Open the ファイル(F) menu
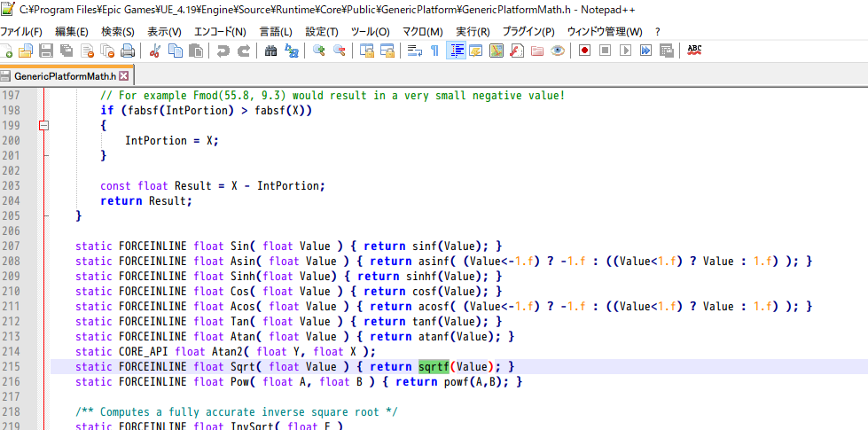868x430 pixels. click(x=22, y=32)
